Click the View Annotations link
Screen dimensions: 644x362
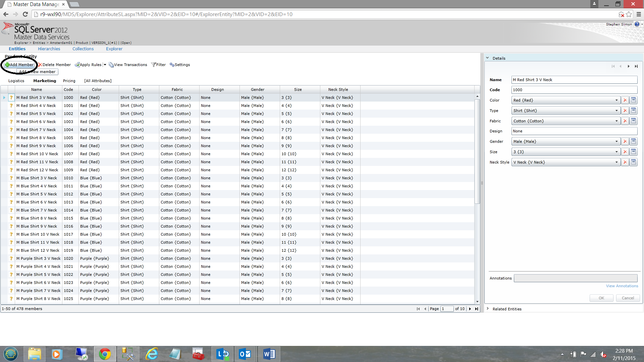[x=622, y=286]
